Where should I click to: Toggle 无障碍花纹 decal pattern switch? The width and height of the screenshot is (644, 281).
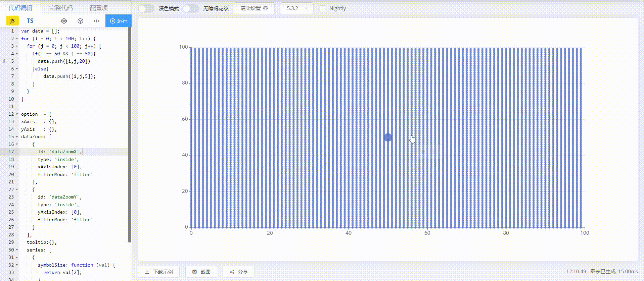point(191,8)
